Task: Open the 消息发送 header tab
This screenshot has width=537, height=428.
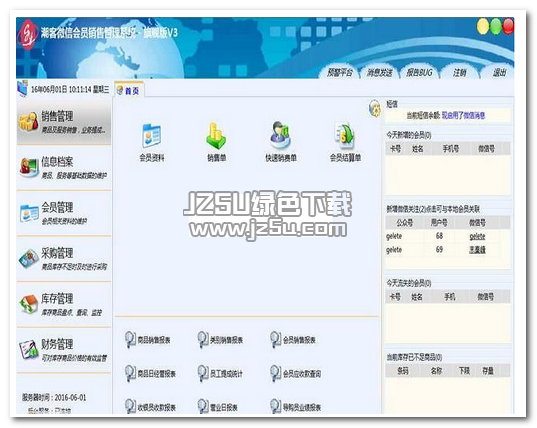Action: 379,73
